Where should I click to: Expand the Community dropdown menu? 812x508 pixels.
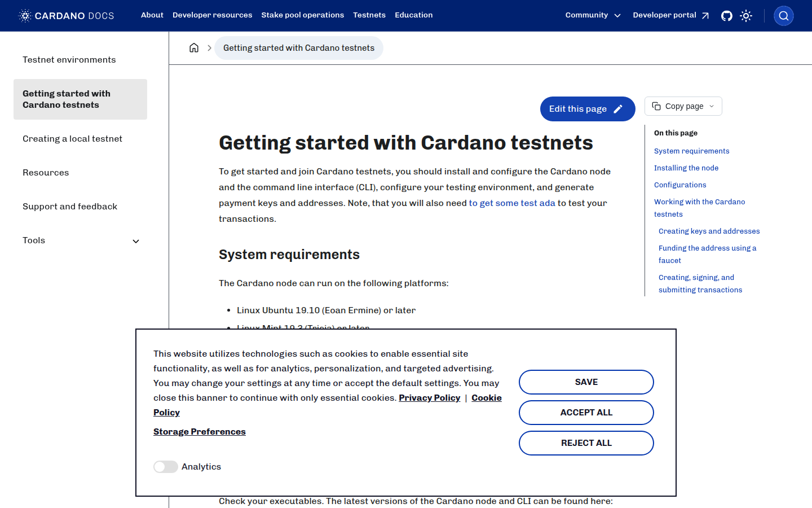click(593, 15)
